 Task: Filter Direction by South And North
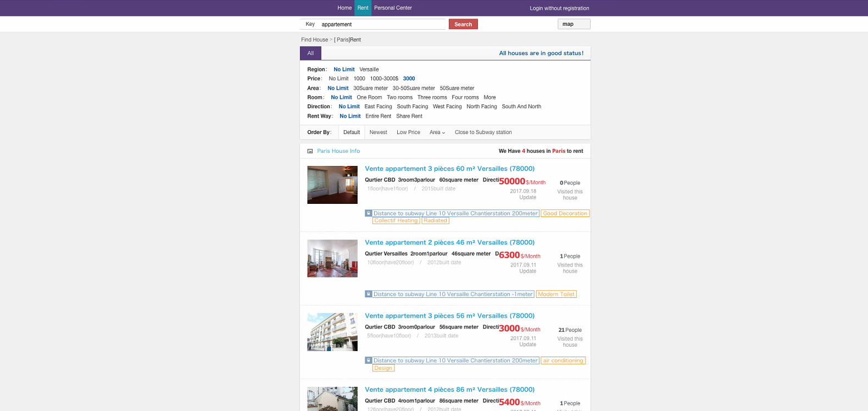click(521, 107)
